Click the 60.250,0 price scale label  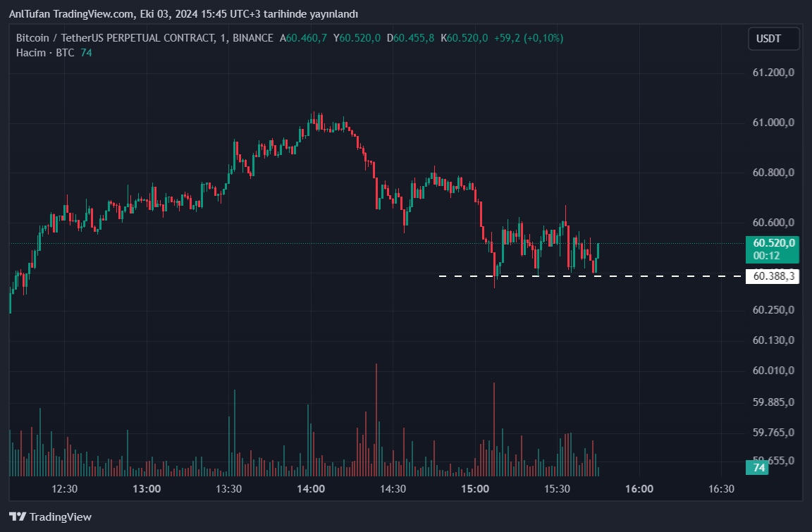[773, 310]
